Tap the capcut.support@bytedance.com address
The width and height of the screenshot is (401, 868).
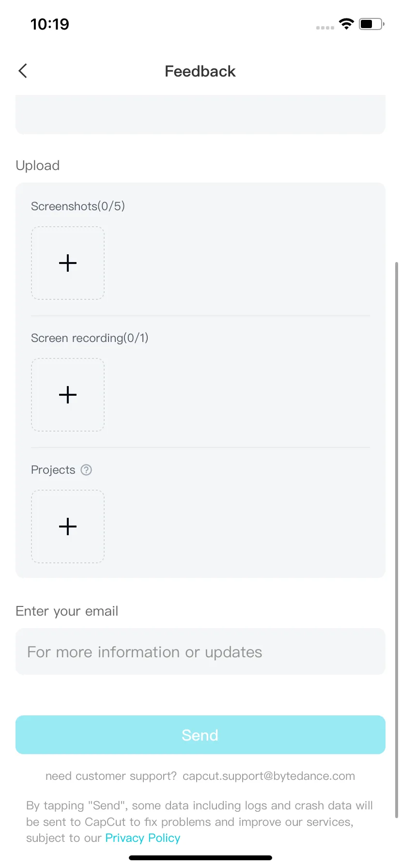click(x=269, y=776)
